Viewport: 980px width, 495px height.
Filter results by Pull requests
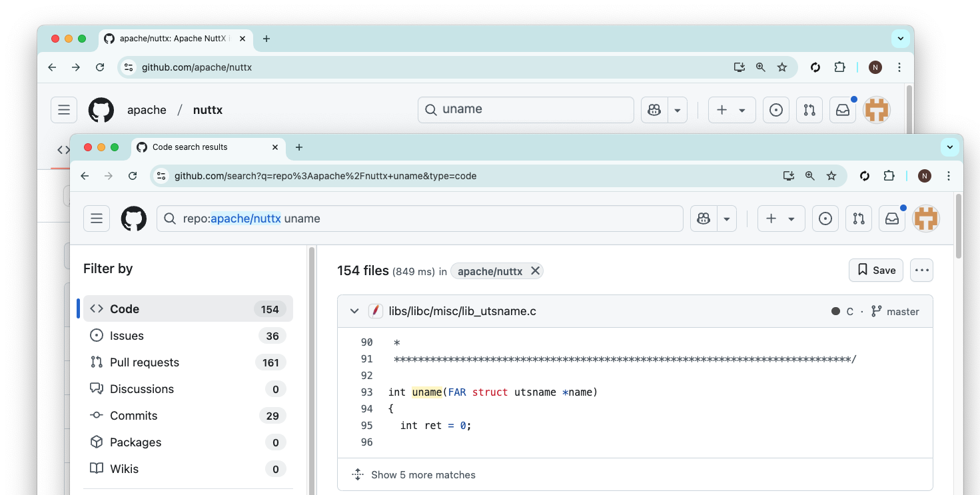pyautogui.click(x=144, y=362)
